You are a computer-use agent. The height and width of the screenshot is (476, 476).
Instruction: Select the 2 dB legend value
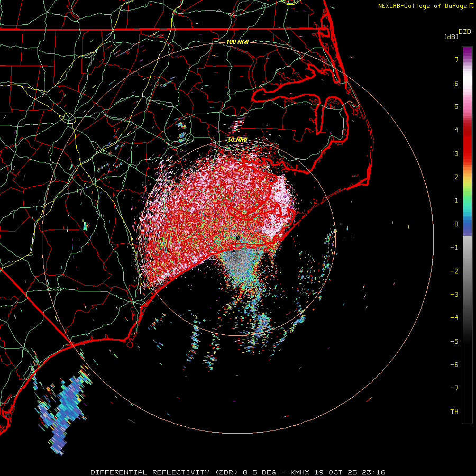(456, 177)
